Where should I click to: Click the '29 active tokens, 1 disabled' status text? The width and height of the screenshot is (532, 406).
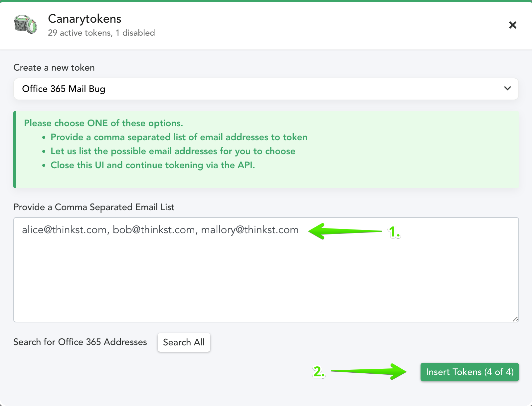101,33
